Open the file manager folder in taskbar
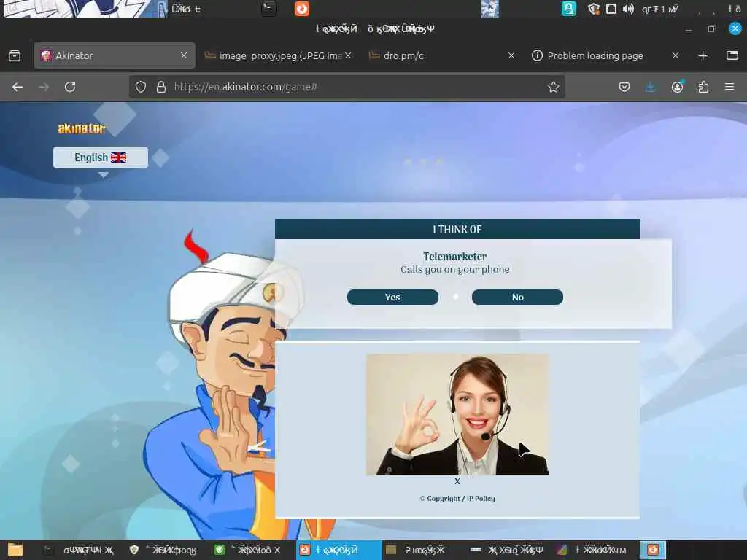This screenshot has height=560, width=747. point(15,550)
